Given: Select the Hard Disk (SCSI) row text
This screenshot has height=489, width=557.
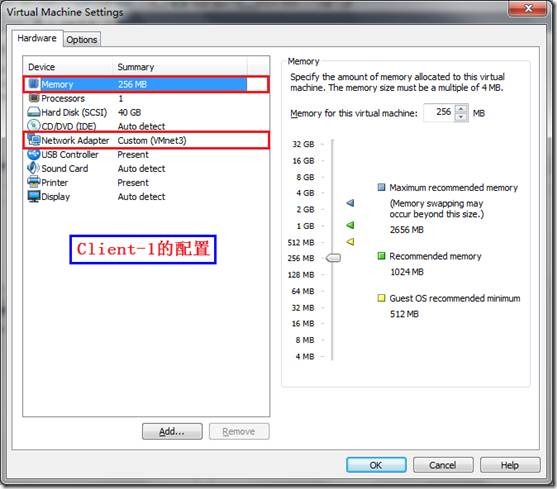Looking at the screenshot, I should tap(74, 113).
